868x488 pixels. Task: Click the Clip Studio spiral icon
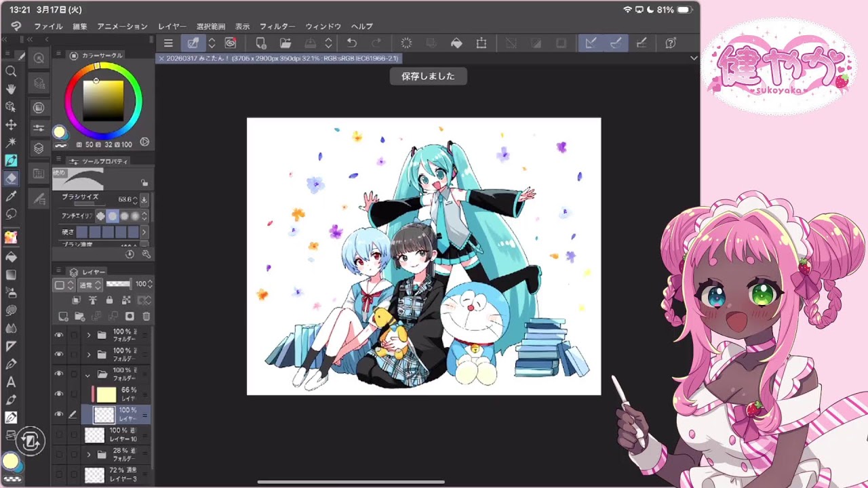(x=231, y=43)
